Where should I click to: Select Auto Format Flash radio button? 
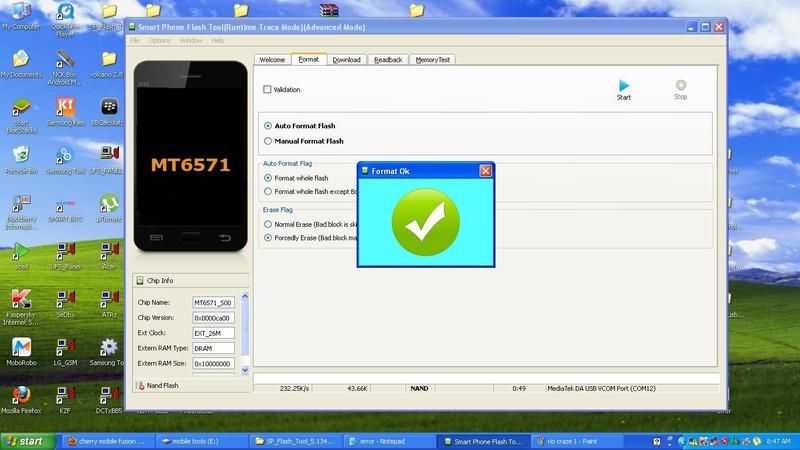click(268, 126)
